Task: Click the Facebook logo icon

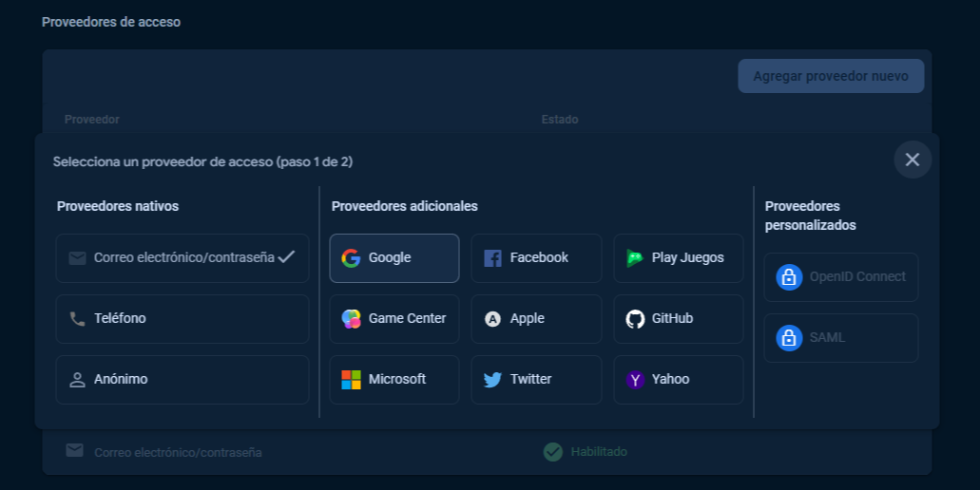Action: 492,257
